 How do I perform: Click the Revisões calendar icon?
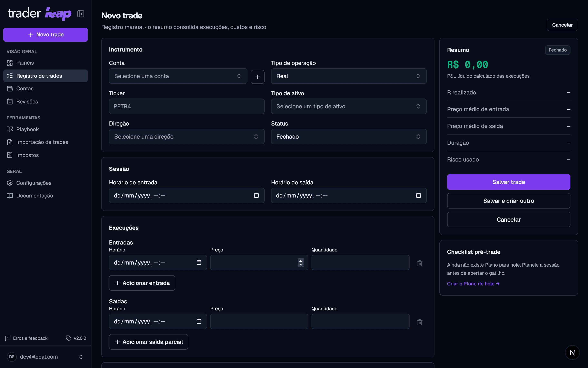pos(10,101)
